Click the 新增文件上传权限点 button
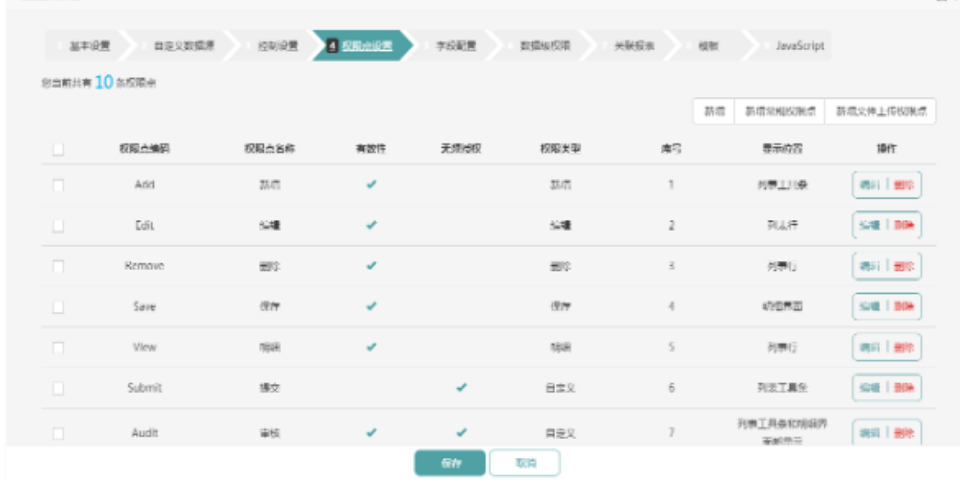Image resolution: width=960 pixels, height=480 pixels. (881, 112)
